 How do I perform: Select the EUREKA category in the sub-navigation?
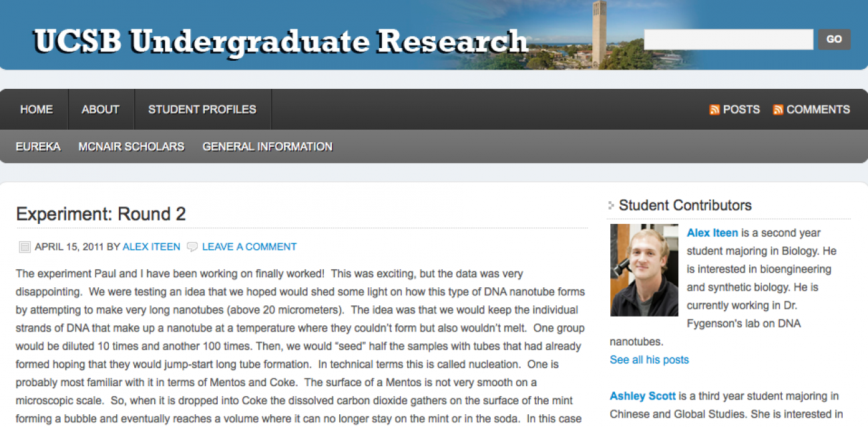click(x=38, y=146)
